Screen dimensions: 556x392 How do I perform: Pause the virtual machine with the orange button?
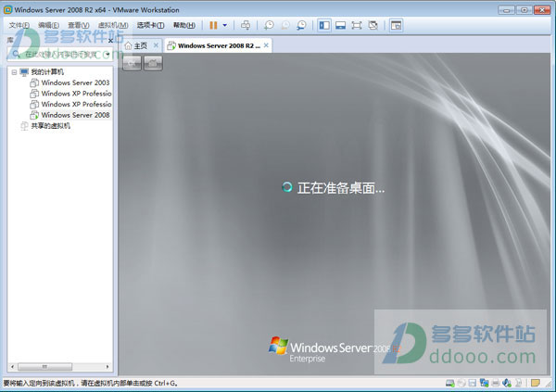coord(213,25)
